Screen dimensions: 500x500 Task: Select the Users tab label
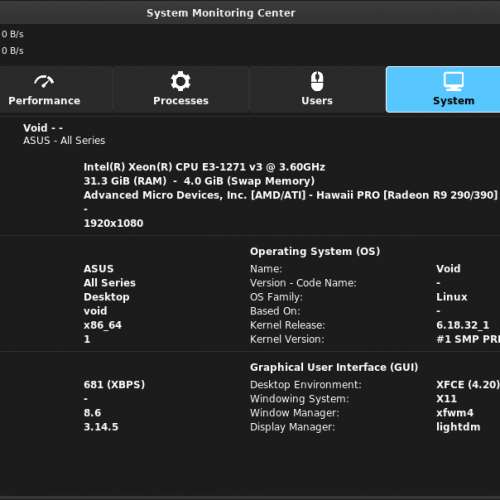coord(317,101)
